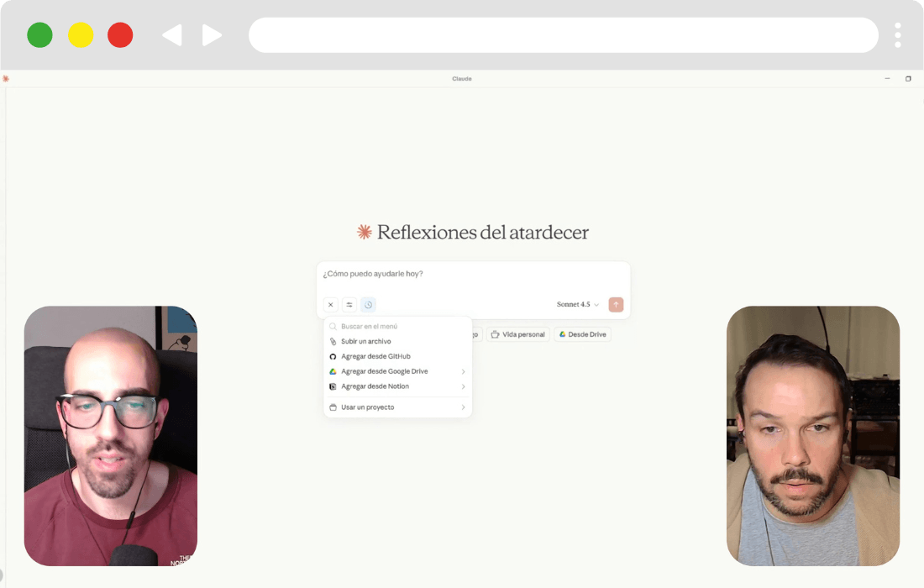Send the message with the orange arrow button

616,305
